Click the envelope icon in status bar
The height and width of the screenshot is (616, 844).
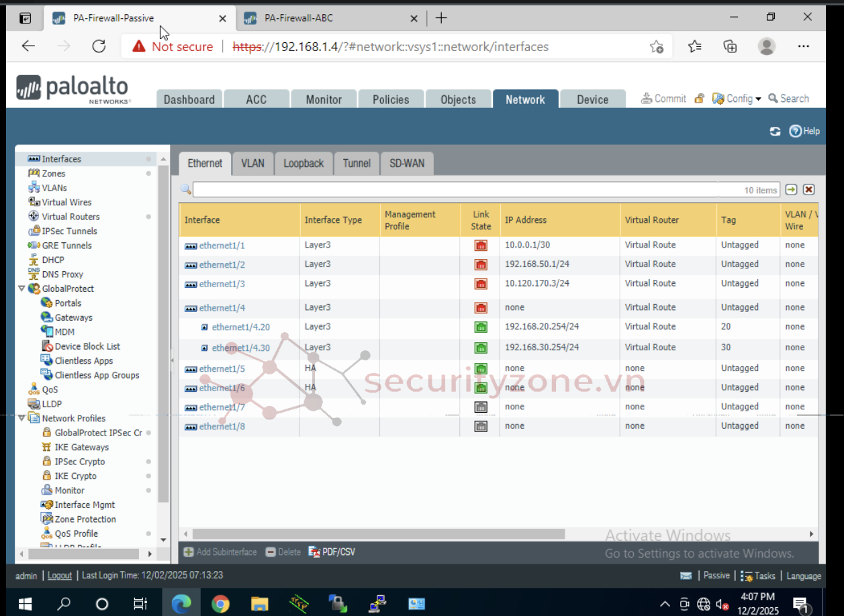pos(686,576)
